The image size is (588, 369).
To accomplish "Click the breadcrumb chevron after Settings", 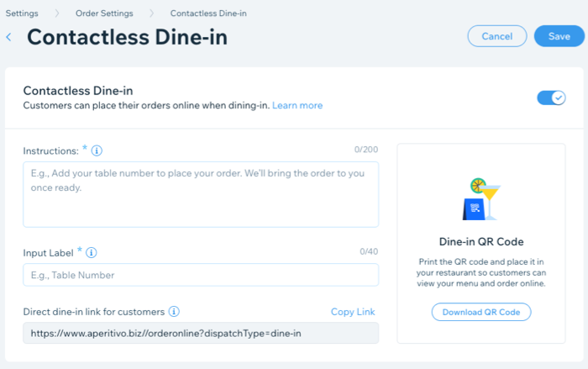I will (x=59, y=13).
